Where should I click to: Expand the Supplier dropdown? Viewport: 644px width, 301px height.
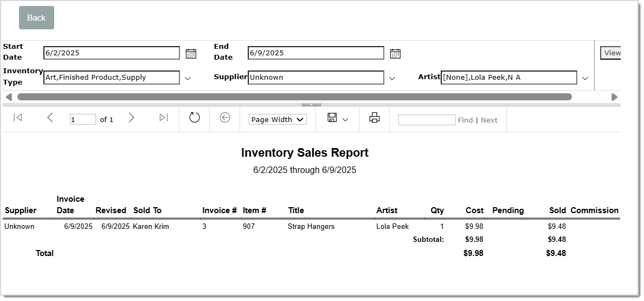pyautogui.click(x=392, y=78)
